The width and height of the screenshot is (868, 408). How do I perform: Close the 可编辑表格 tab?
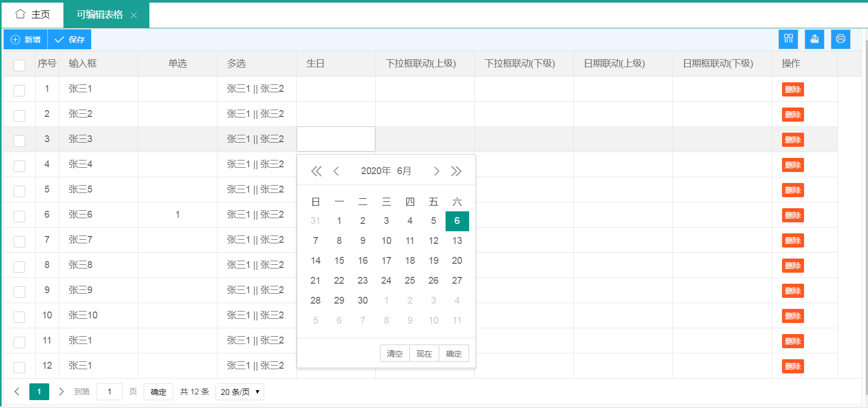click(134, 15)
